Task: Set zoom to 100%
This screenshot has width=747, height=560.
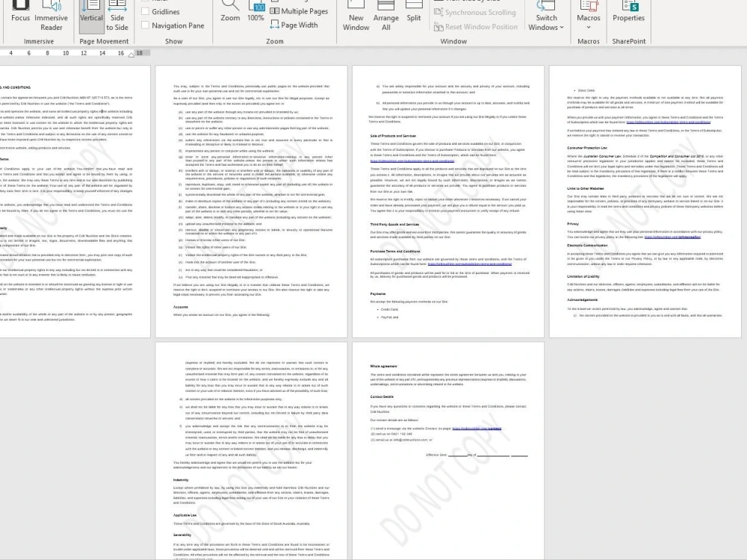Action: (x=255, y=12)
